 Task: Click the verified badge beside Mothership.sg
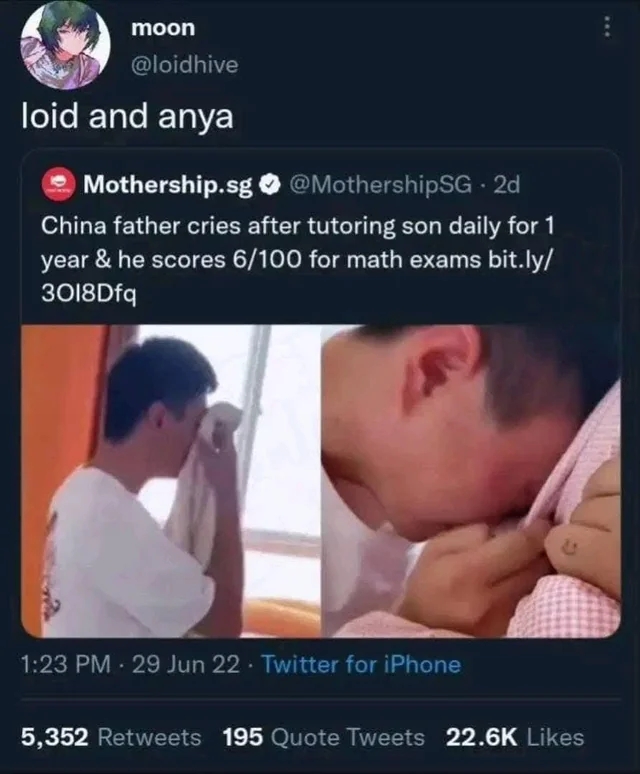click(270, 185)
